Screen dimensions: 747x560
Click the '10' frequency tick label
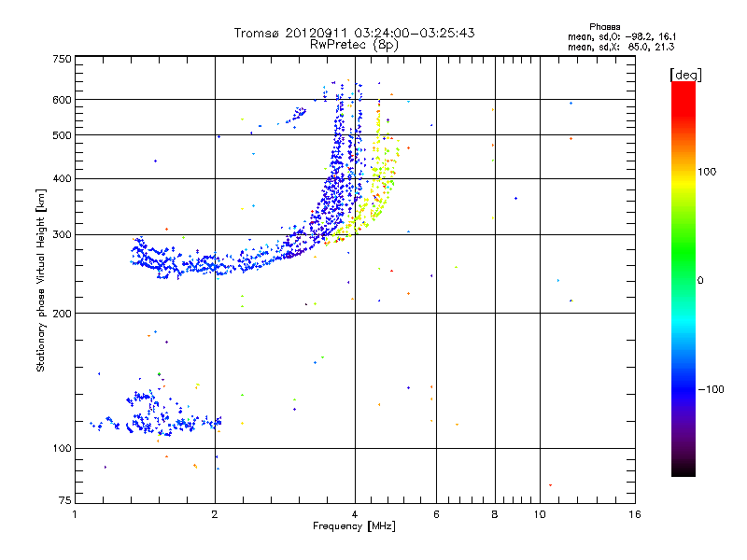pos(540,514)
